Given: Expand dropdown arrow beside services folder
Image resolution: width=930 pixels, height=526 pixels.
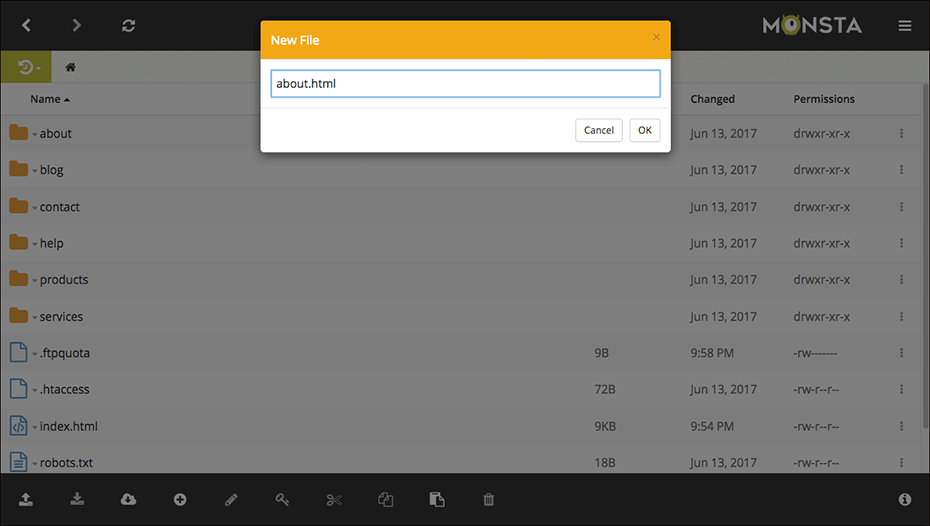Looking at the screenshot, I should (34, 317).
